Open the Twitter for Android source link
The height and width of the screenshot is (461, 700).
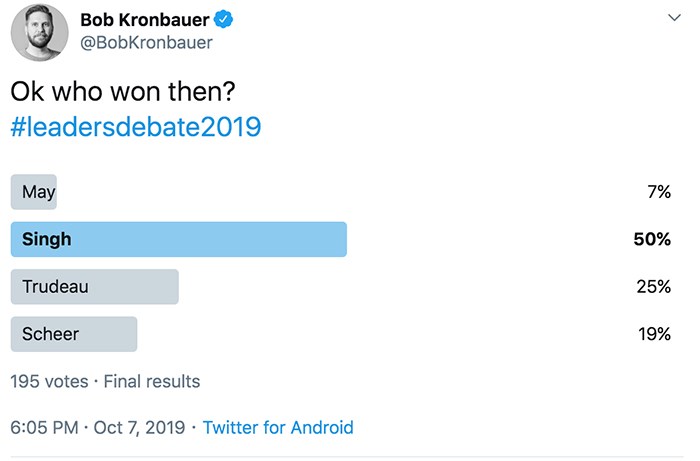[x=278, y=428]
